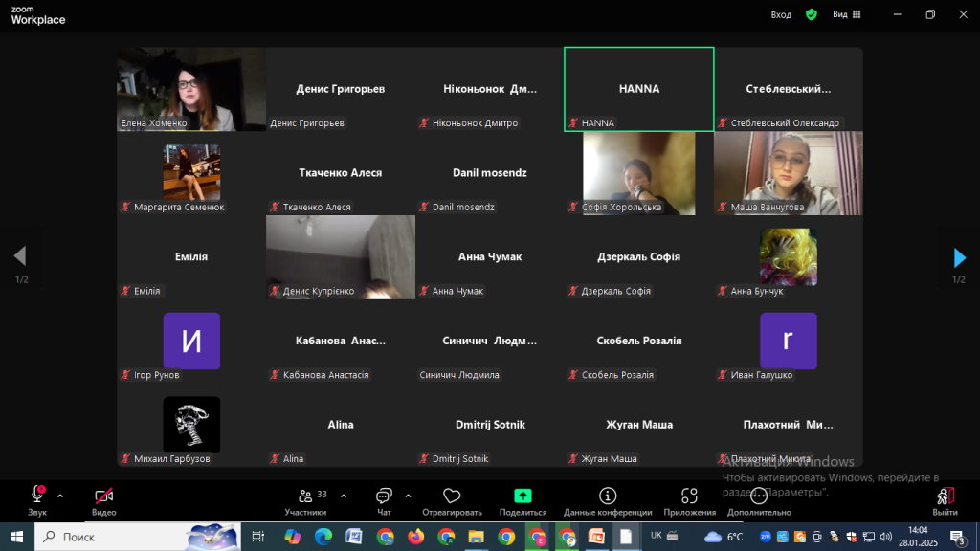Open the Чат chat panel
980x551 pixels.
click(384, 496)
